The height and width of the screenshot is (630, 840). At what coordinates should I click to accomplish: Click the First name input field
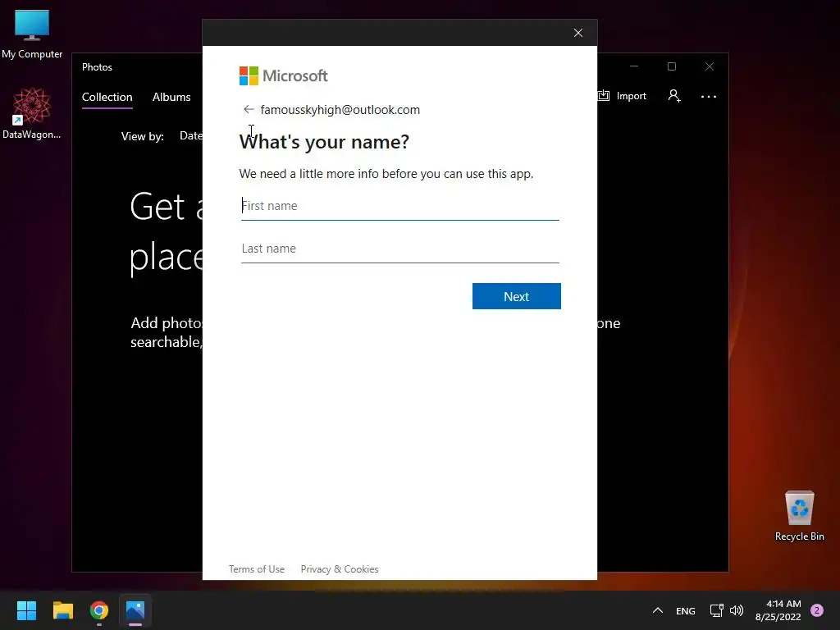[399, 206]
